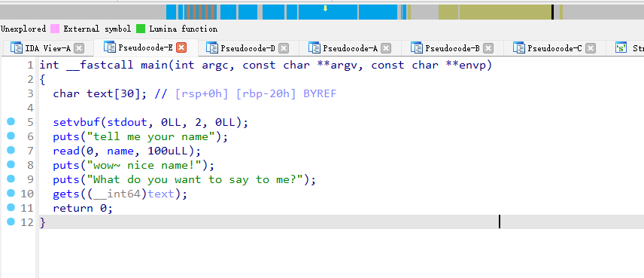Toggle breakpoint dot on line 10

click(11, 193)
